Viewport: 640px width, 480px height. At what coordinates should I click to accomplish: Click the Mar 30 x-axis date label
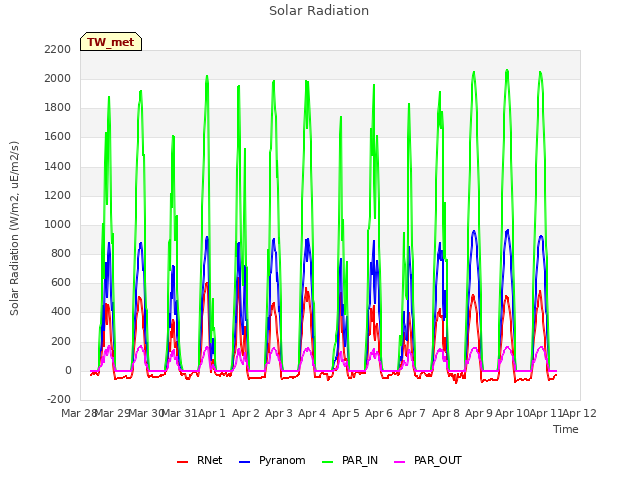click(x=146, y=413)
